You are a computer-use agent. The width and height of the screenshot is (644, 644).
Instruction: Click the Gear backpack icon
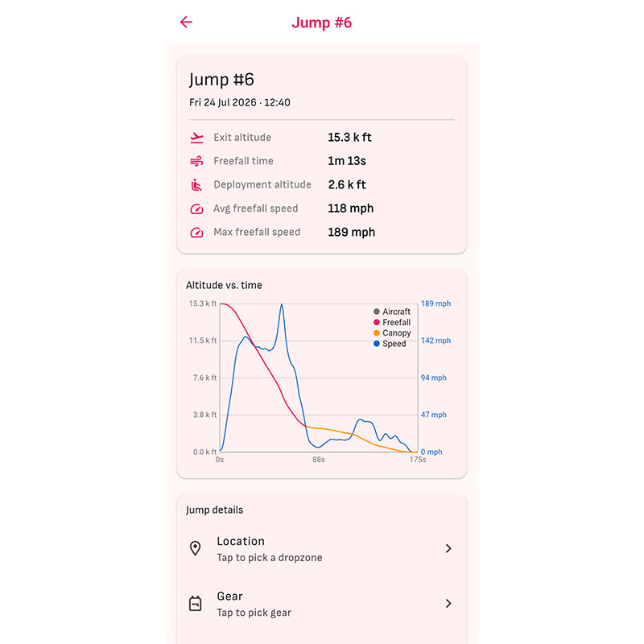pos(195,603)
